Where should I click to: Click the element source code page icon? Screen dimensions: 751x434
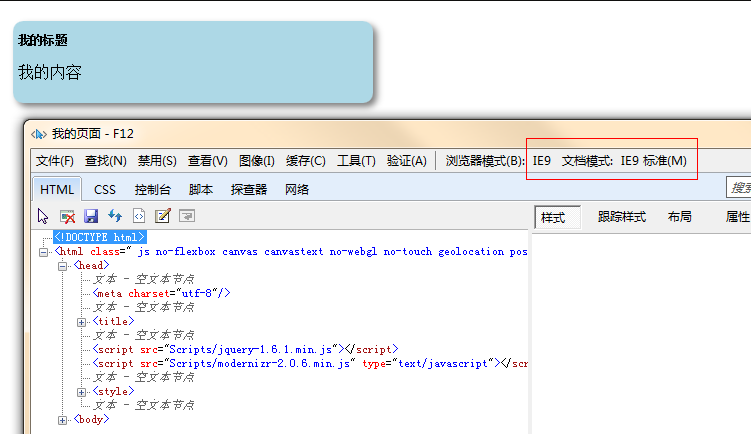tap(139, 216)
